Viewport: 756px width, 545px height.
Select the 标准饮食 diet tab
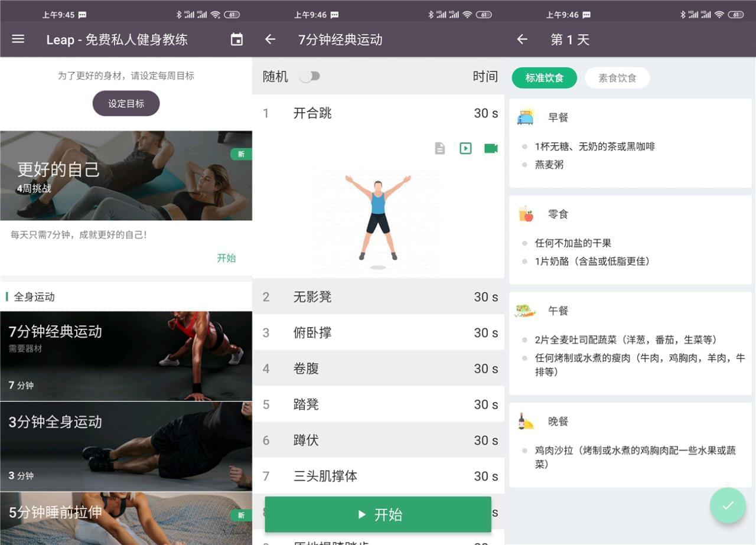[x=544, y=78]
